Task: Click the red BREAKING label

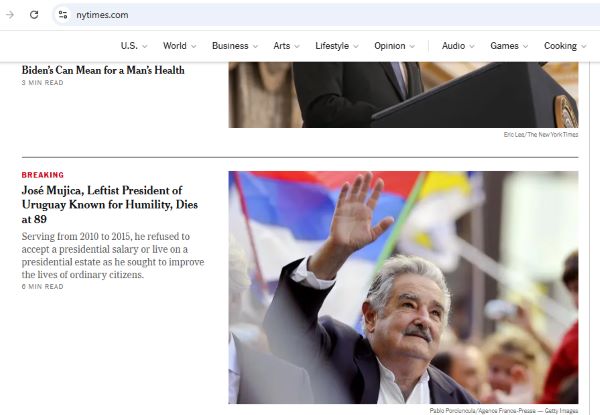Action: [42, 175]
